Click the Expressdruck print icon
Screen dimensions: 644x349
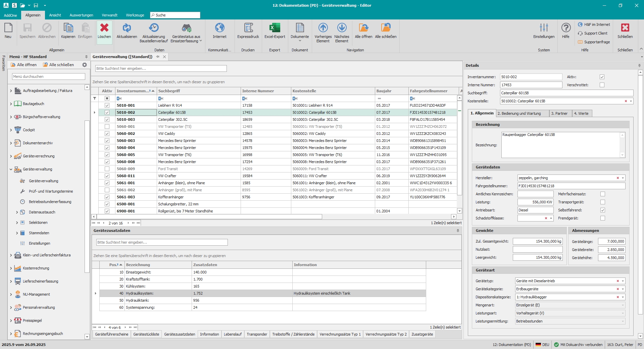(x=248, y=28)
